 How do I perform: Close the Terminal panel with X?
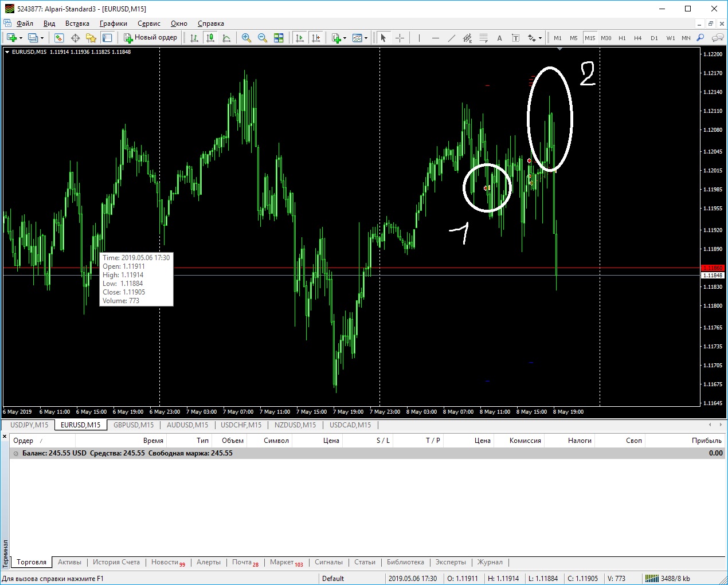5,437
